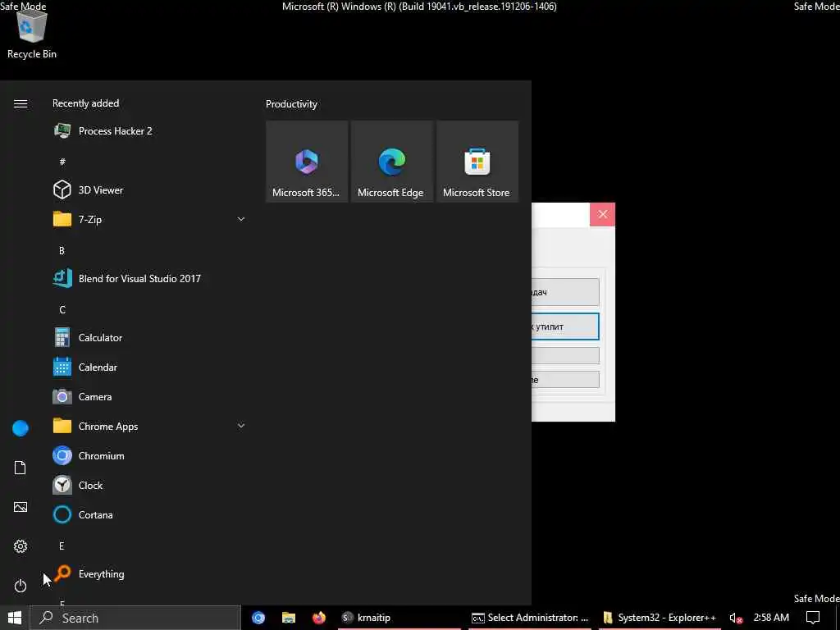Screen dimensions: 840x630
Task: Click the Windows Start button
Action: (x=15, y=618)
